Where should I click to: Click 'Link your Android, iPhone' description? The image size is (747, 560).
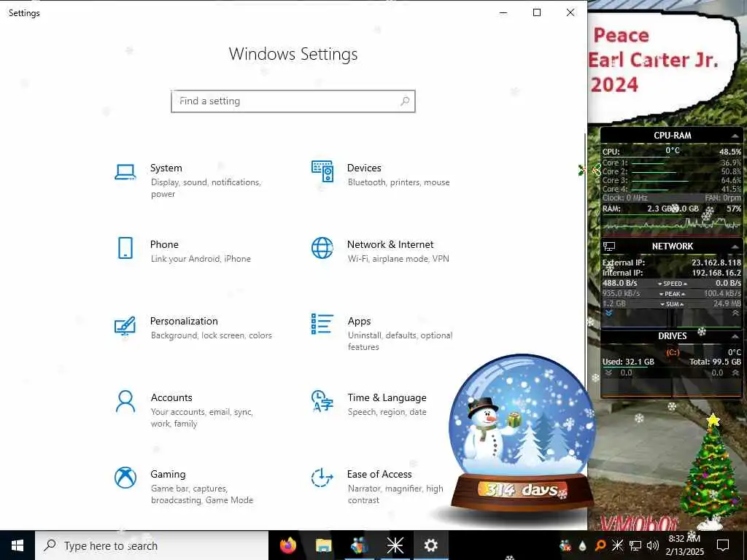(201, 259)
